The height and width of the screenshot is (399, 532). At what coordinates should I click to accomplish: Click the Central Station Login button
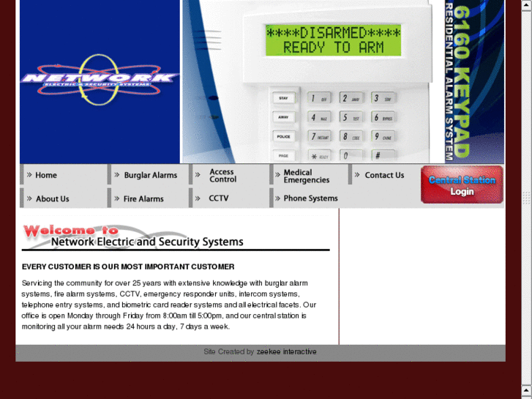(x=462, y=184)
